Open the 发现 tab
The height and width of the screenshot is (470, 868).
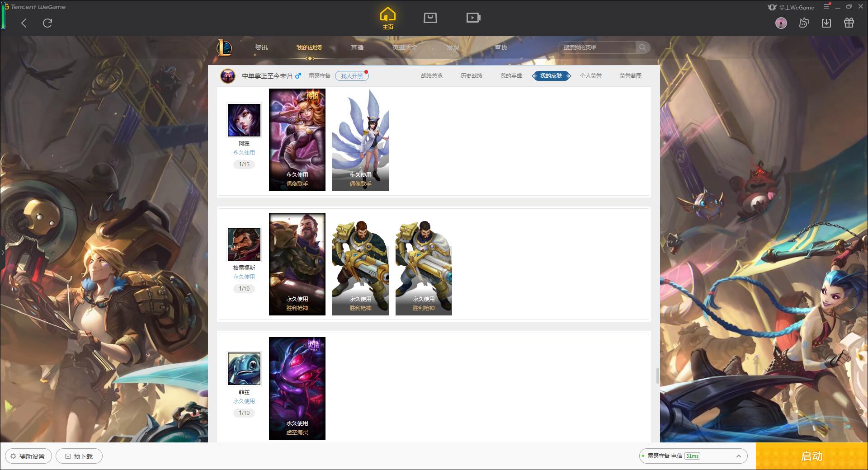tap(453, 47)
